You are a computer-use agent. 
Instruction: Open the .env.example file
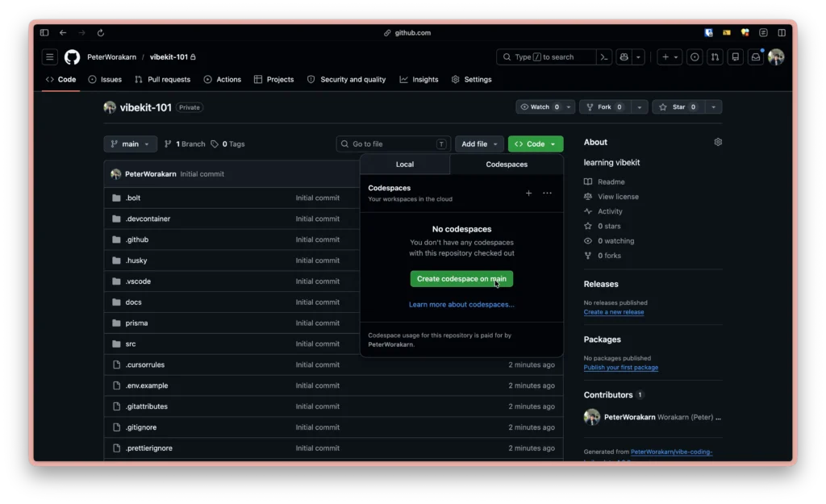[147, 385]
